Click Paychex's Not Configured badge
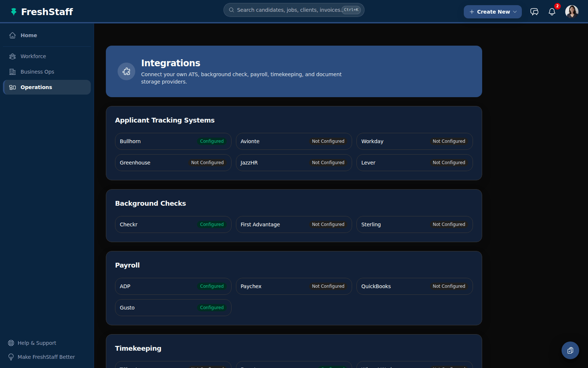Image resolution: width=588 pixels, height=368 pixels. (x=328, y=286)
